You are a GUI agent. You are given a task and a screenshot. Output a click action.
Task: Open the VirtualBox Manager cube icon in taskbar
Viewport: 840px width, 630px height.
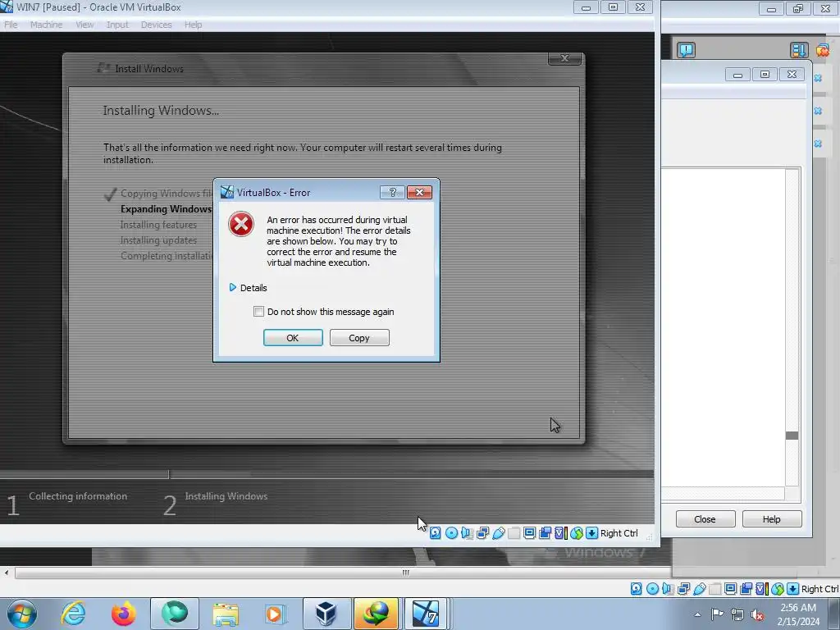(x=326, y=614)
